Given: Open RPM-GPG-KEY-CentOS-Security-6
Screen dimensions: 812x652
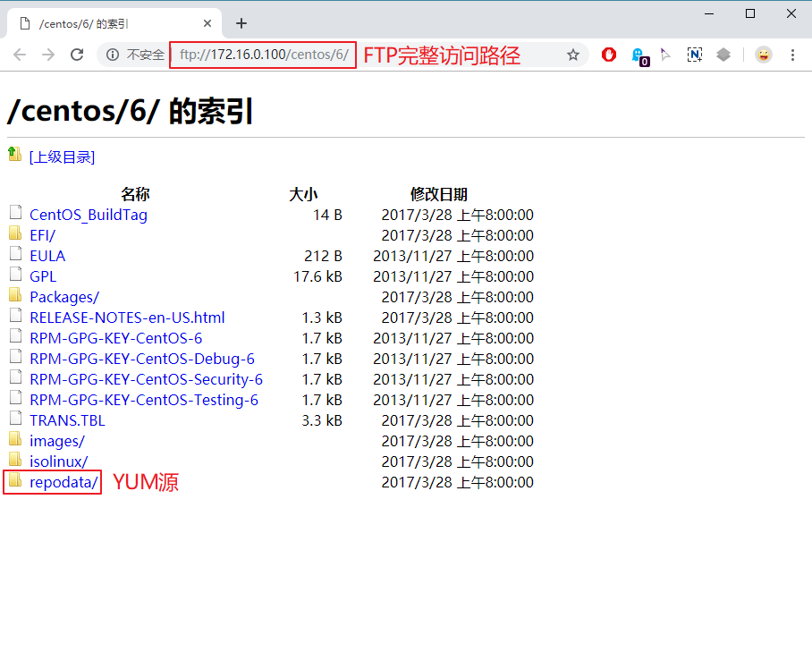Looking at the screenshot, I should tap(146, 379).
